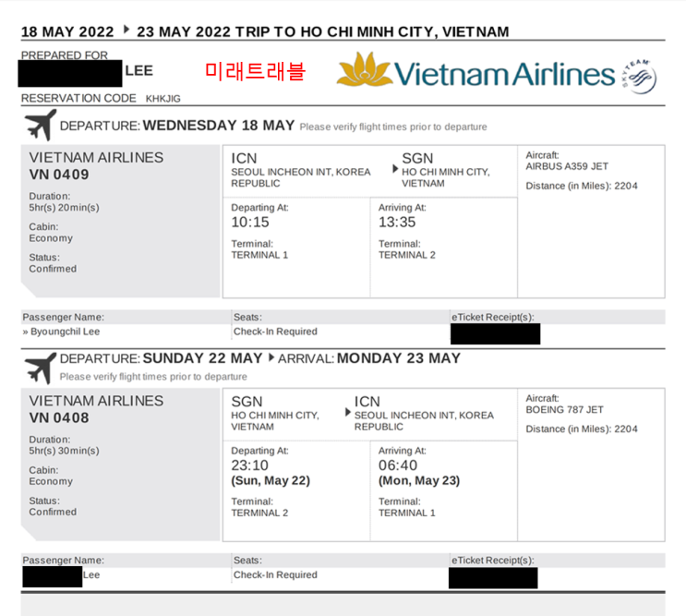Click the first Check-In Required text
The image size is (686, 616).
[274, 332]
